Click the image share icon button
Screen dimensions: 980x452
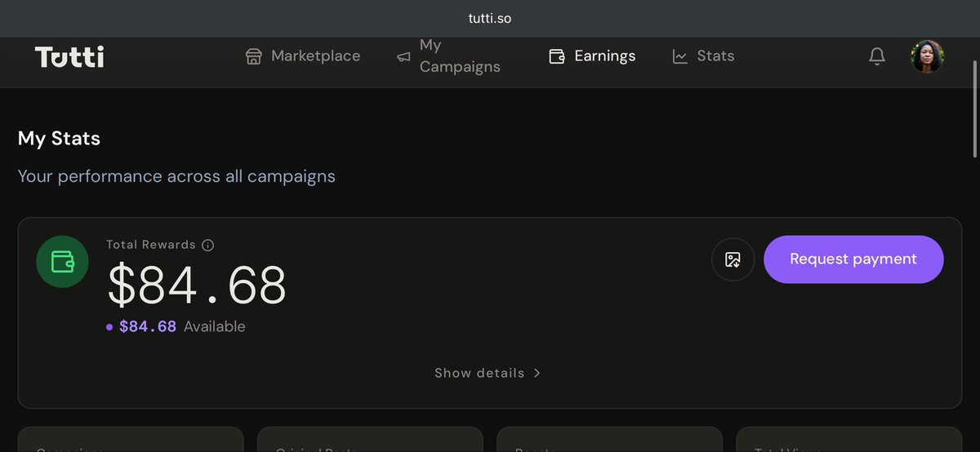(x=733, y=259)
